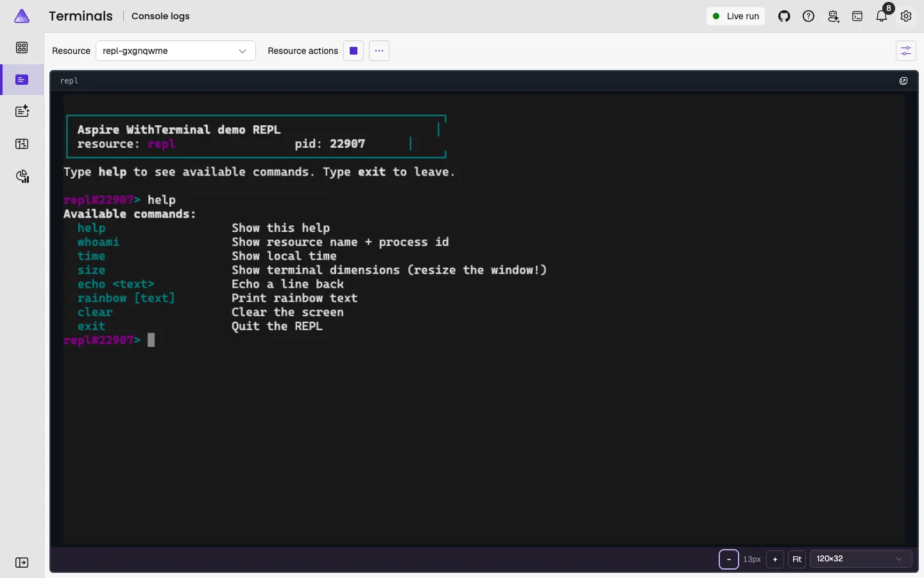This screenshot has width=924, height=578.
Task: Open the Metrics sidebar icon
Action: (22, 177)
